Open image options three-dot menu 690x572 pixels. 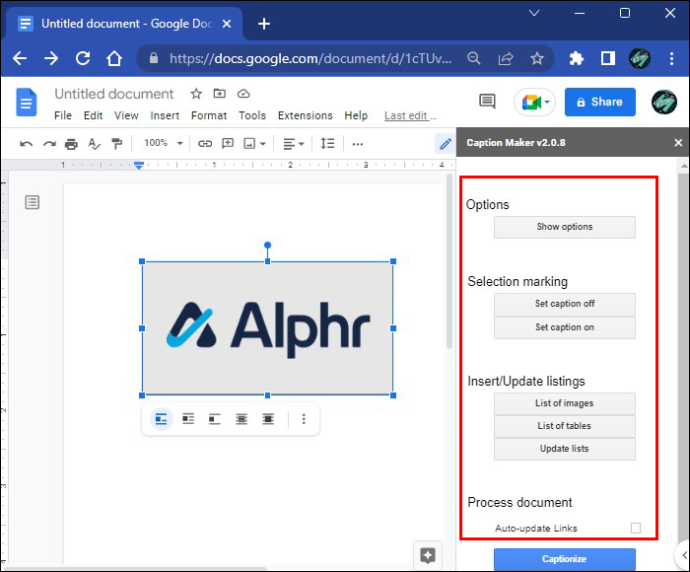point(304,419)
